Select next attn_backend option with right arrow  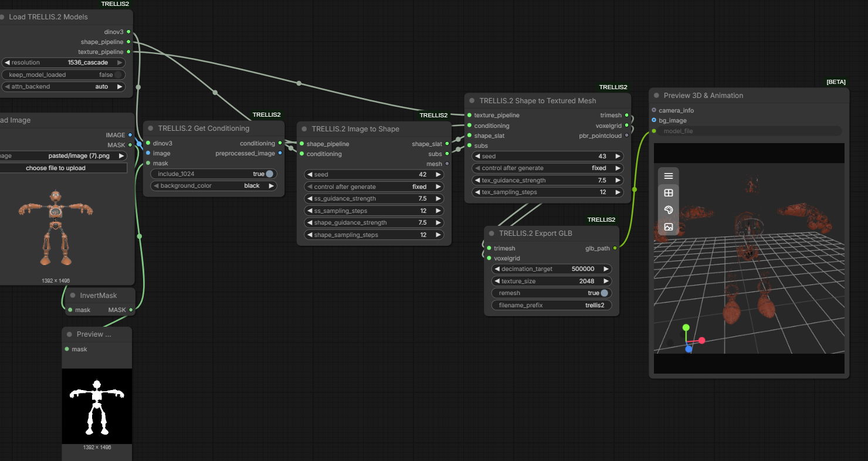point(120,87)
